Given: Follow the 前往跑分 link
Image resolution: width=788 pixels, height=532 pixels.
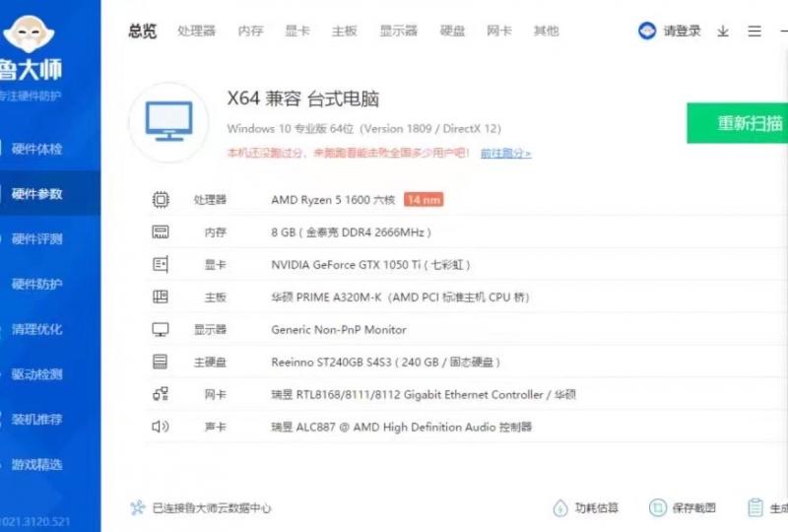Looking at the screenshot, I should (505, 153).
